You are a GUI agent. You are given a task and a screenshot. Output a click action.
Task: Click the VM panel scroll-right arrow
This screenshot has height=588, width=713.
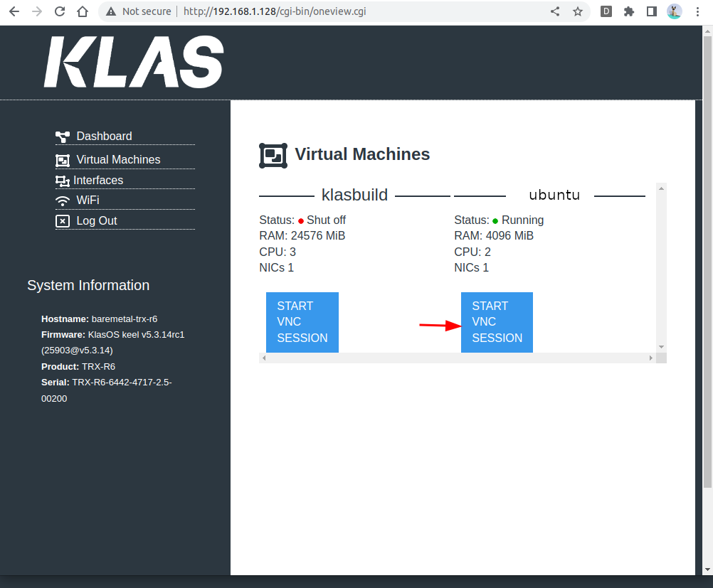click(x=651, y=358)
